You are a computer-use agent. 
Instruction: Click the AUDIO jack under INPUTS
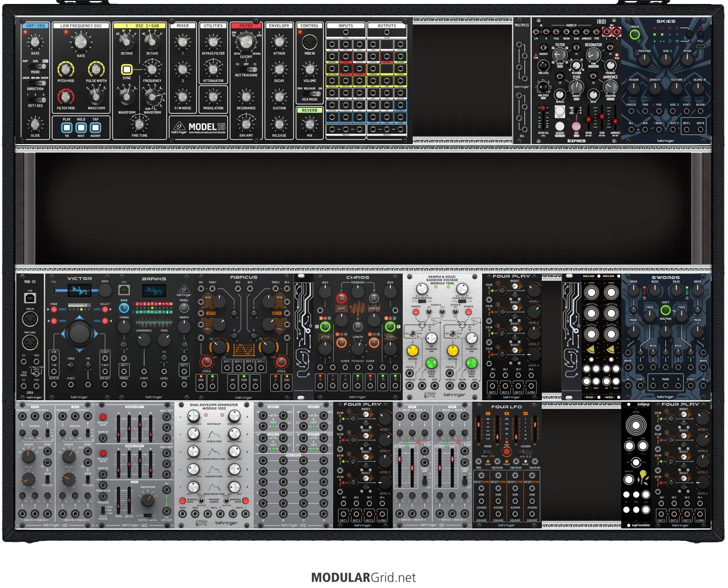coord(346,32)
